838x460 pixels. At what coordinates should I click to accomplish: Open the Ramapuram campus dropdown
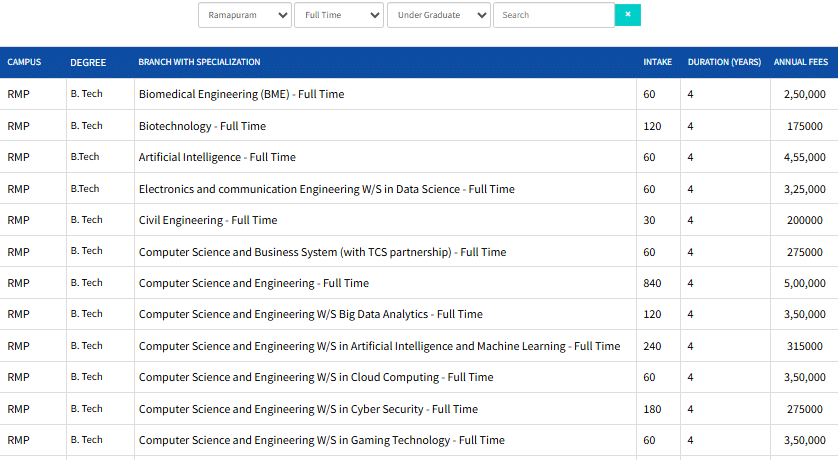point(245,15)
